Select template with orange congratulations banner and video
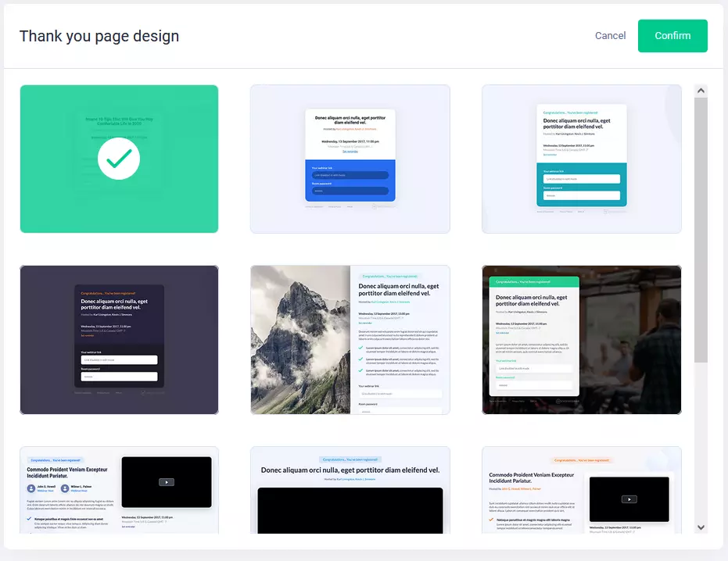Screen dimensions: 728x561 click(581, 490)
